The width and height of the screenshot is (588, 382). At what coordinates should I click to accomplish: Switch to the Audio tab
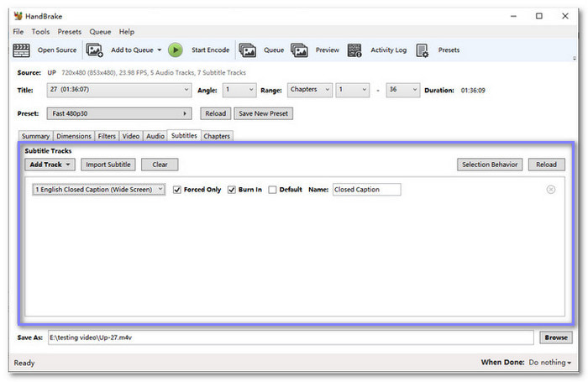(x=155, y=136)
